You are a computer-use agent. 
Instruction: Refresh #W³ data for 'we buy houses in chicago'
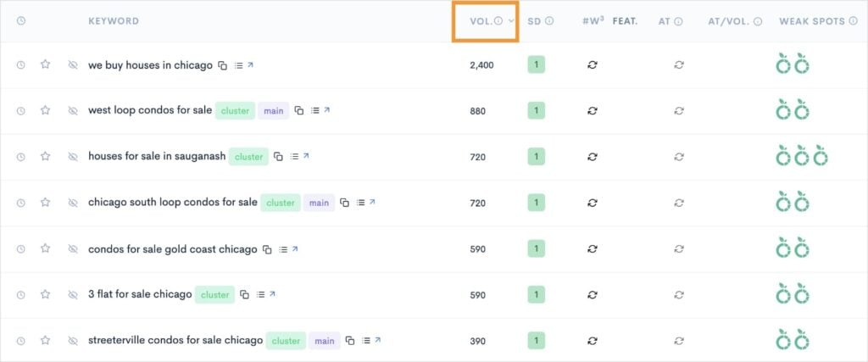pos(593,64)
